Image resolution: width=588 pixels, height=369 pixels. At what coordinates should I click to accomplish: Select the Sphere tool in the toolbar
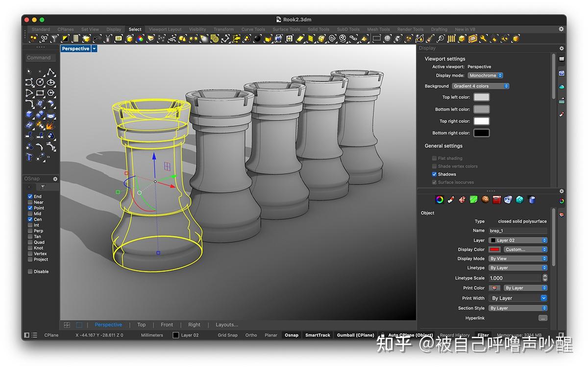pos(40,114)
